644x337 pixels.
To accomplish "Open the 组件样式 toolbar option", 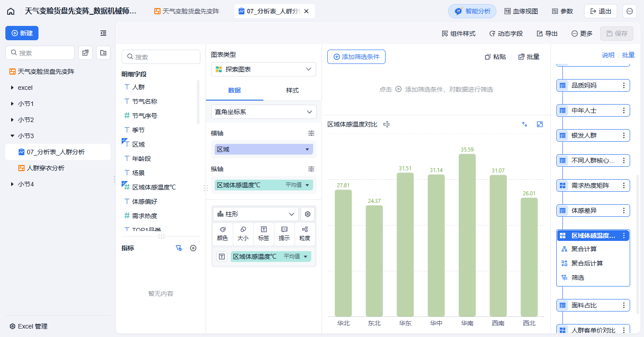I will pos(458,34).
